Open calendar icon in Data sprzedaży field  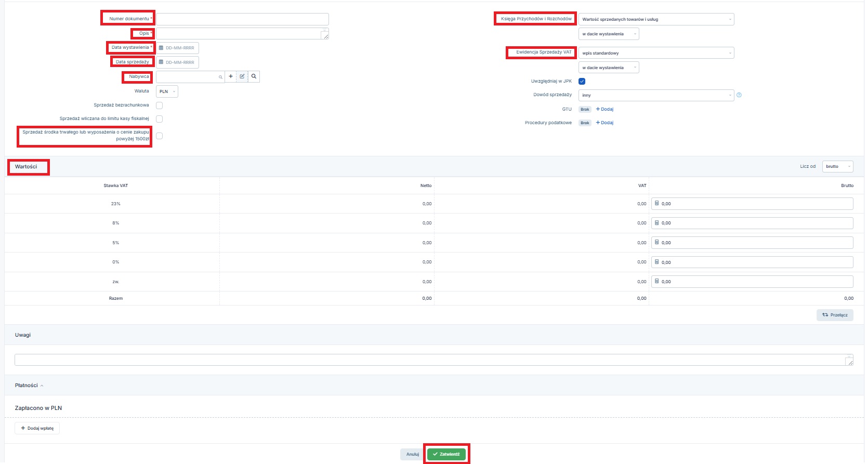(161, 62)
